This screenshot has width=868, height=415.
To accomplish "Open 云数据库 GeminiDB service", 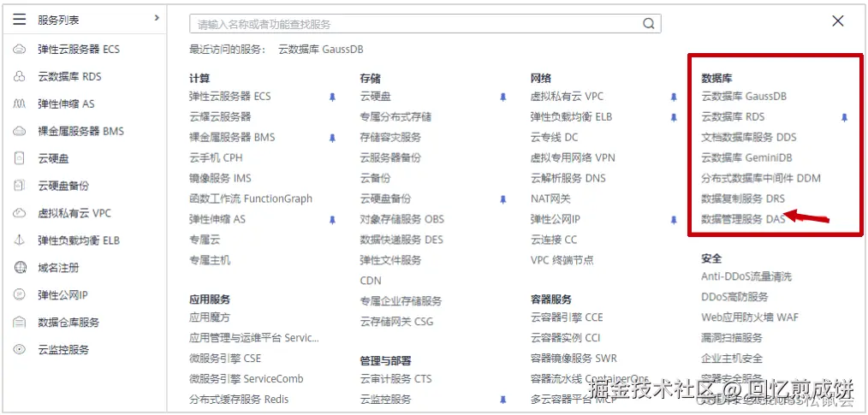I will [x=746, y=157].
